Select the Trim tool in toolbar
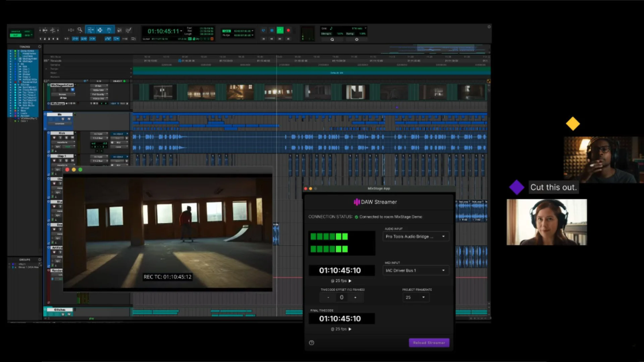This screenshot has height=362, width=644. 91,30
